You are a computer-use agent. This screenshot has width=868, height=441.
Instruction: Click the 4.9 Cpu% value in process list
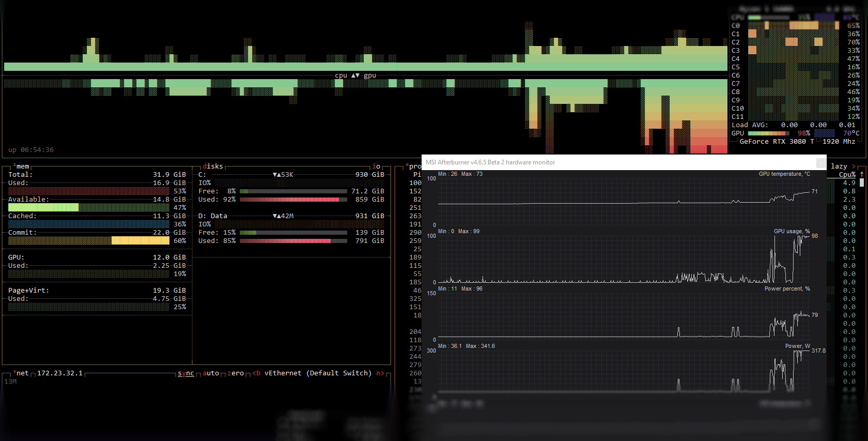click(849, 183)
